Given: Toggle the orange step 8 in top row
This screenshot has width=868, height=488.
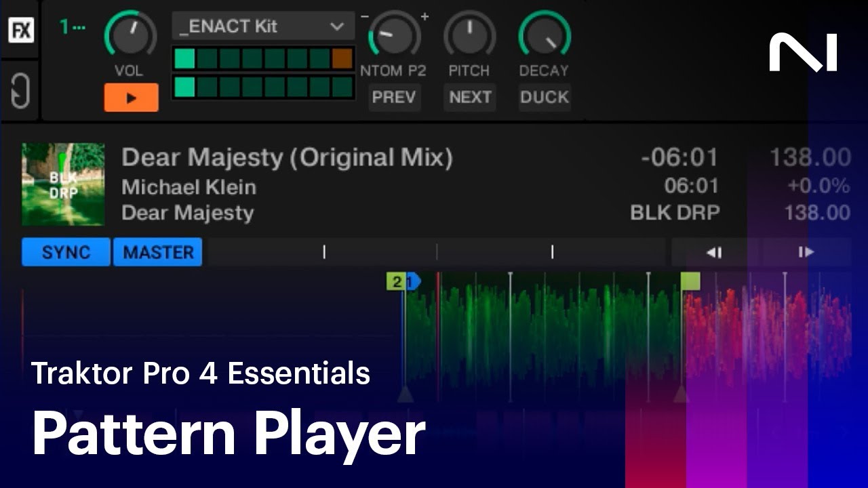Looking at the screenshot, I should [342, 59].
